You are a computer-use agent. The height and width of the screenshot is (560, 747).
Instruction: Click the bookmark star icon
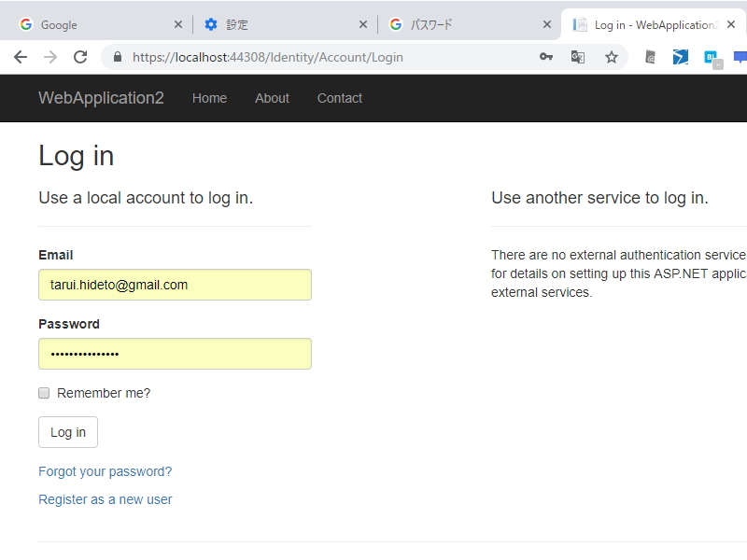612,57
